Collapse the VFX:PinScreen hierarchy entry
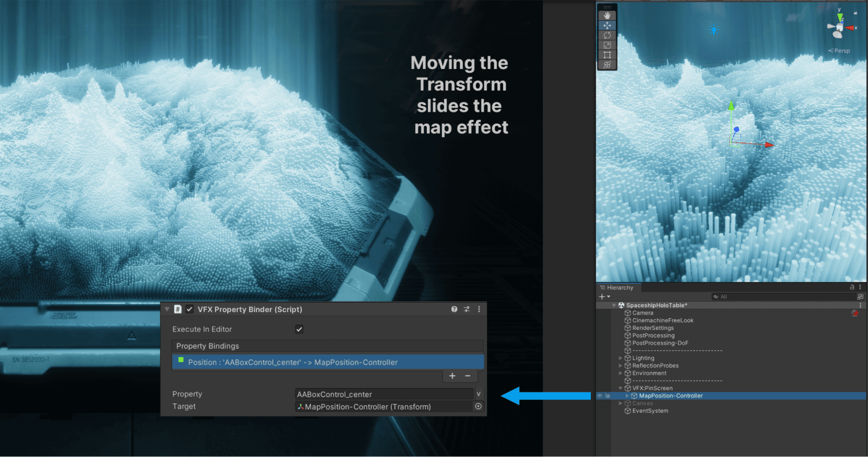 click(x=620, y=388)
